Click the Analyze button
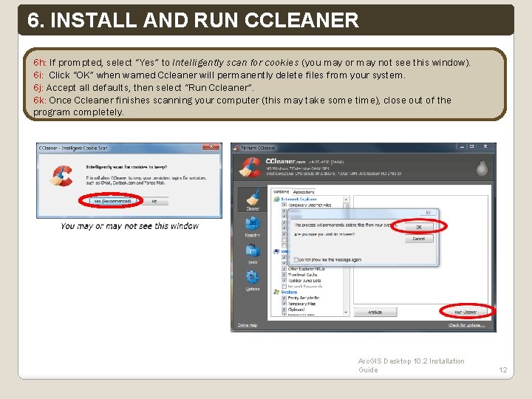 (375, 312)
